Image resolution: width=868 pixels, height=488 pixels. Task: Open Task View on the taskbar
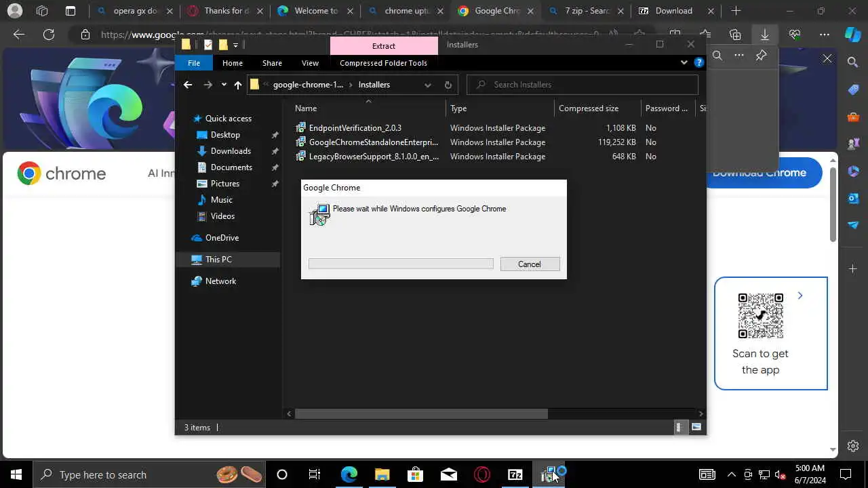tap(315, 474)
